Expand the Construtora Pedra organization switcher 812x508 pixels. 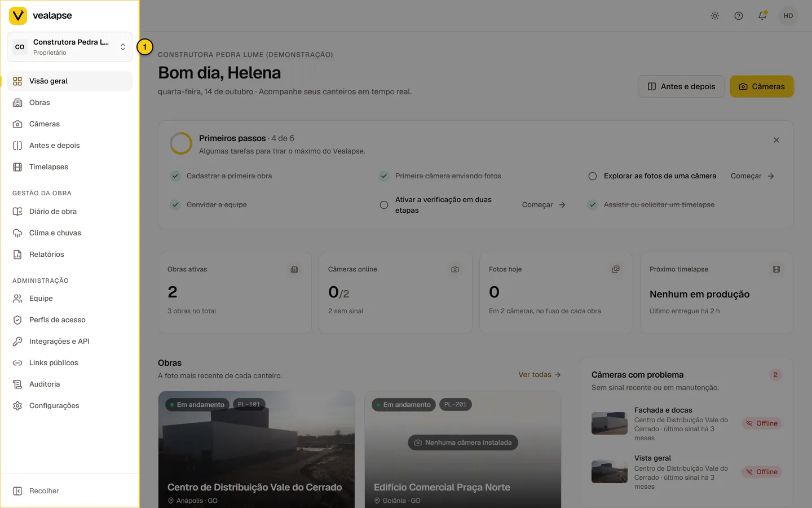[69, 47]
